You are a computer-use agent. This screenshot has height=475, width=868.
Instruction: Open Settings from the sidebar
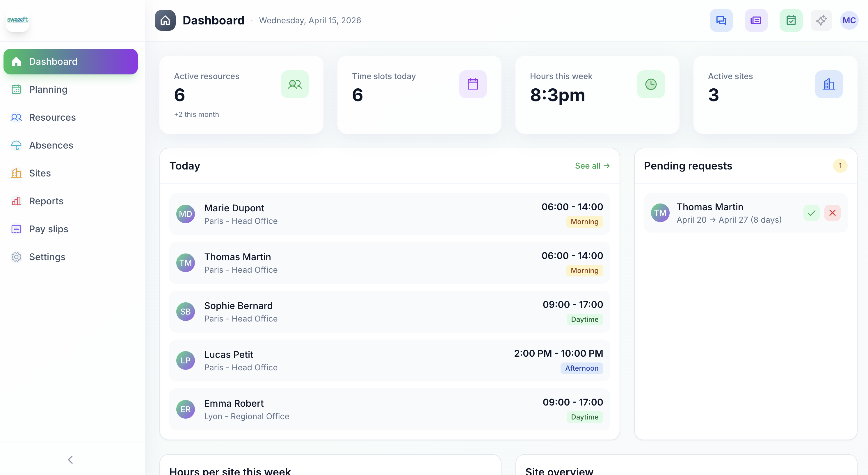pyautogui.click(x=47, y=256)
